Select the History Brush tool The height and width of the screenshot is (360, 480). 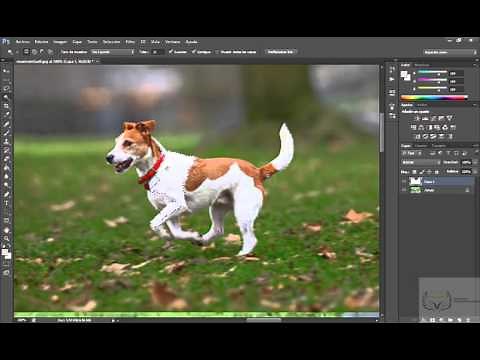[6, 150]
